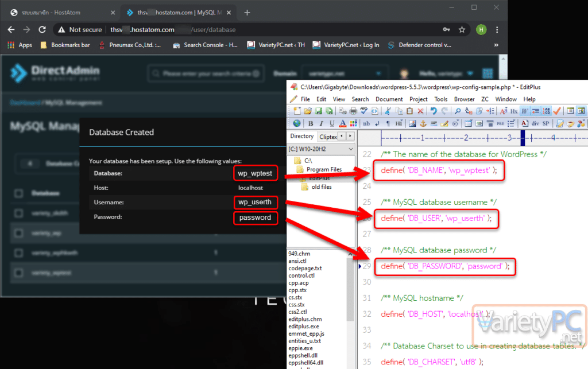Open the Defender control bookmark
Screen dimensions: 588x369
[x=419, y=45]
